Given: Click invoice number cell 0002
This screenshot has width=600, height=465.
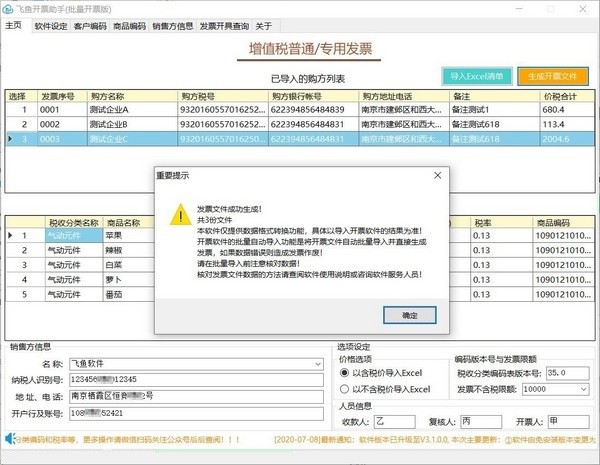Looking at the screenshot, I should 62,124.
